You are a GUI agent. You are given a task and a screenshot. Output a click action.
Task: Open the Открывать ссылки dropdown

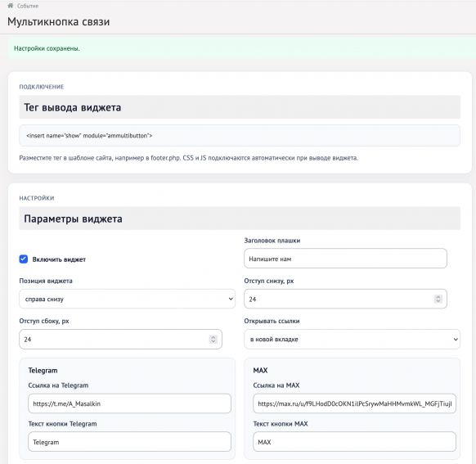353,339
